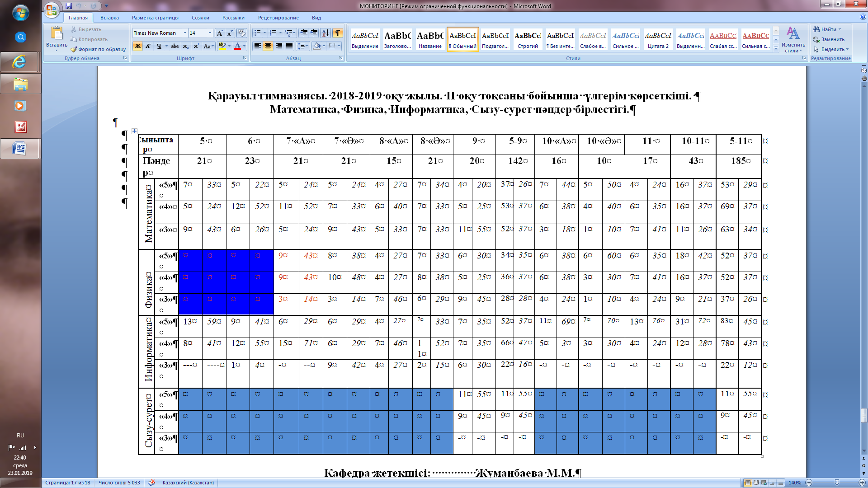This screenshot has width=868, height=488.
Task: Open the font color dropdown arrow
Action: click(244, 46)
